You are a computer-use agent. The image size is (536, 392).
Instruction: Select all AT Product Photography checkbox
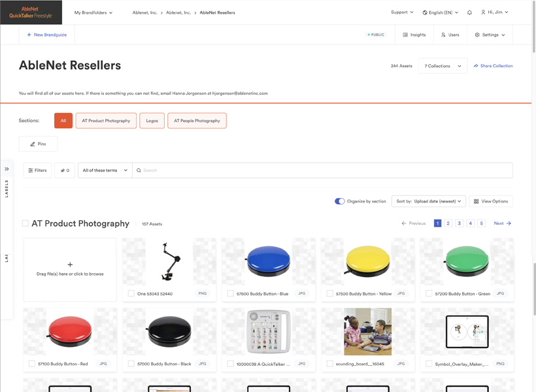click(x=25, y=223)
